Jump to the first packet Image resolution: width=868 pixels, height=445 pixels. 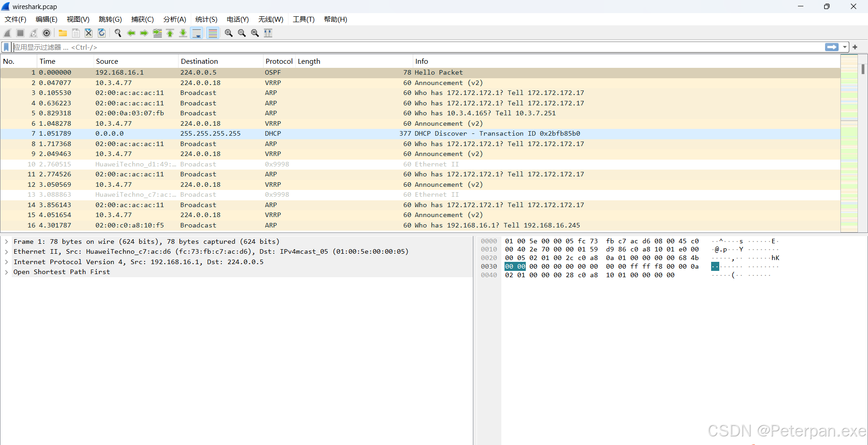(x=170, y=33)
